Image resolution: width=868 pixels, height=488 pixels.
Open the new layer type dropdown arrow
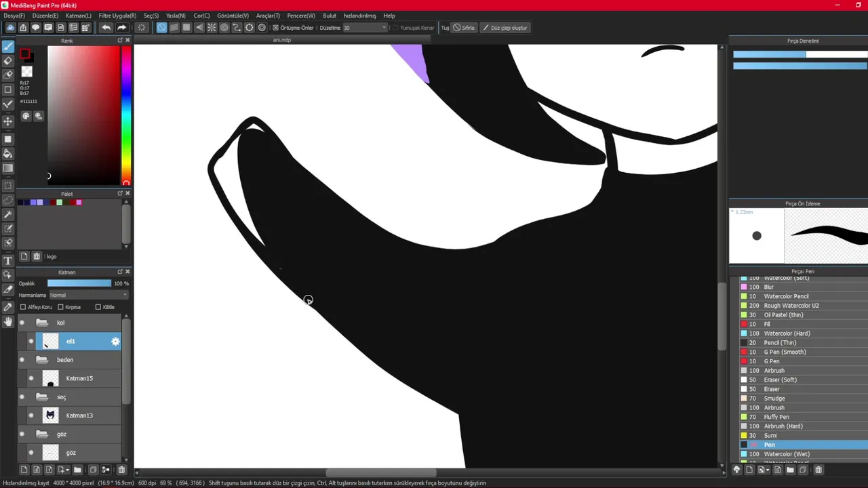pyautogui.click(x=67, y=470)
